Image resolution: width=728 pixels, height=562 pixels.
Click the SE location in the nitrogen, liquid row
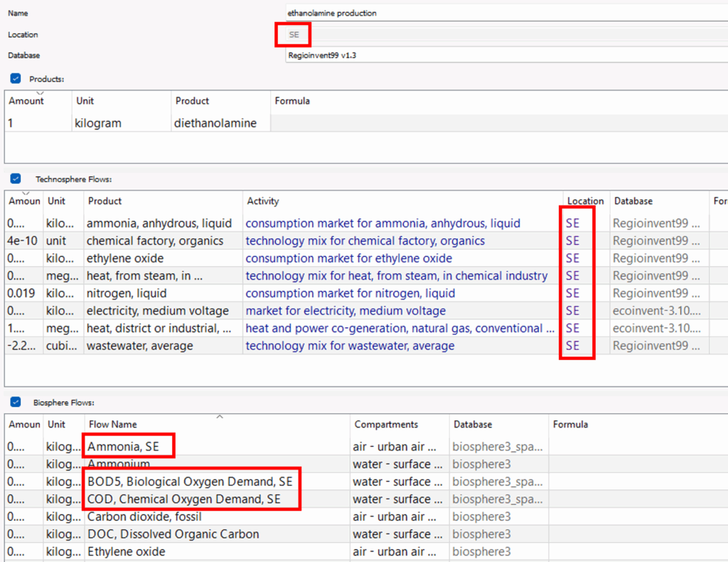pyautogui.click(x=572, y=294)
